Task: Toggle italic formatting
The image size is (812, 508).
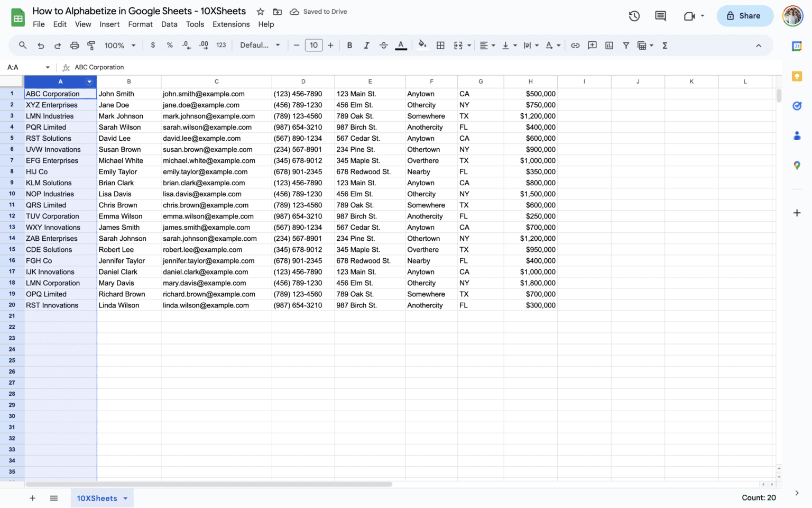Action: click(x=366, y=46)
